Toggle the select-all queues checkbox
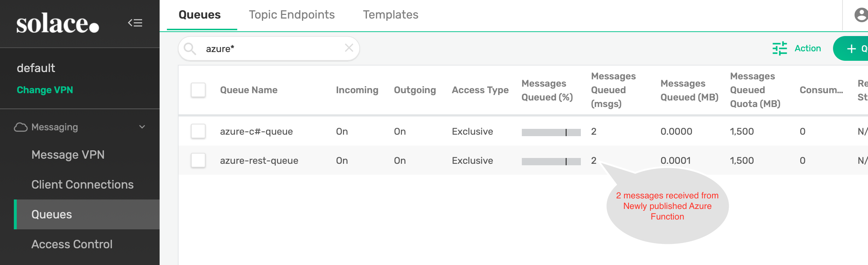868x265 pixels. [198, 90]
